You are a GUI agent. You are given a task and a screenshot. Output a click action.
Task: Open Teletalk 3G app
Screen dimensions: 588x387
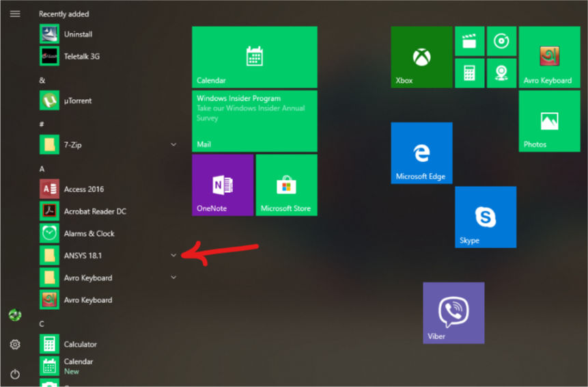109,56
